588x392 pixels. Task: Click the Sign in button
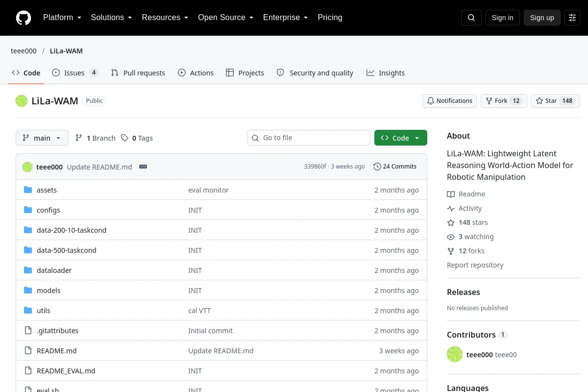coord(502,18)
